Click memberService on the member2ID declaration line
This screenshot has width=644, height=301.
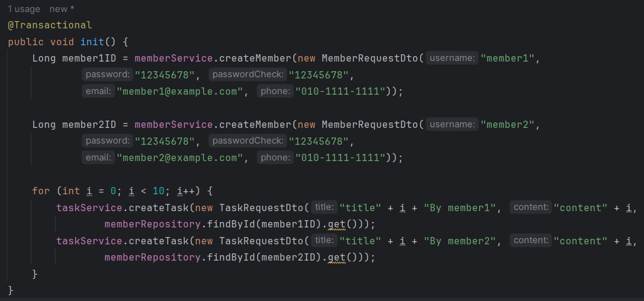[173, 124]
